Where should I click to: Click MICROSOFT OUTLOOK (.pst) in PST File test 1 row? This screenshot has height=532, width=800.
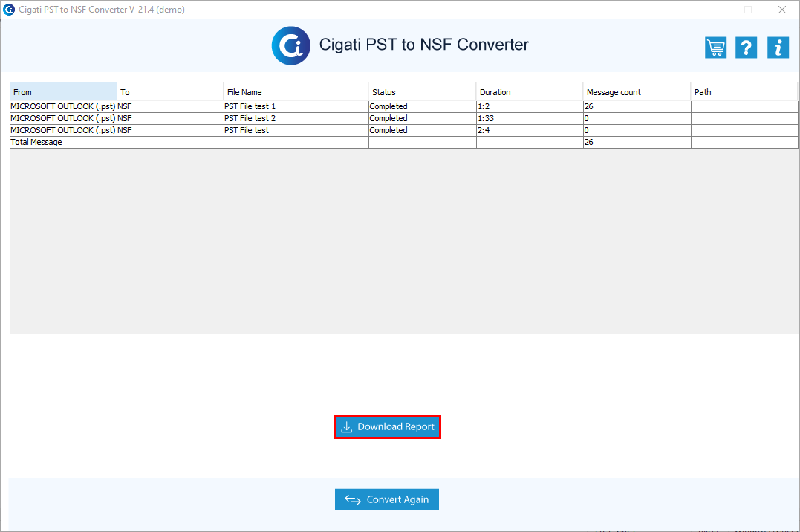coord(63,106)
